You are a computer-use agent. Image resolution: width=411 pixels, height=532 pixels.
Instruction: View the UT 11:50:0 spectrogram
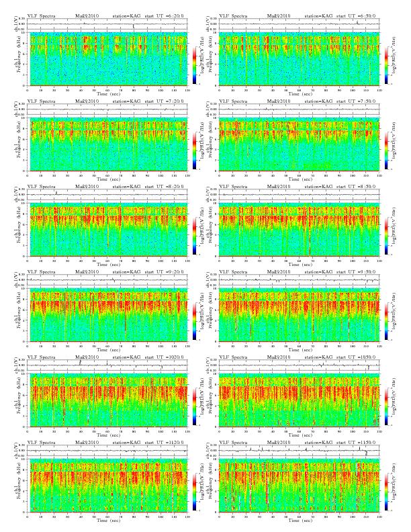click(299, 486)
